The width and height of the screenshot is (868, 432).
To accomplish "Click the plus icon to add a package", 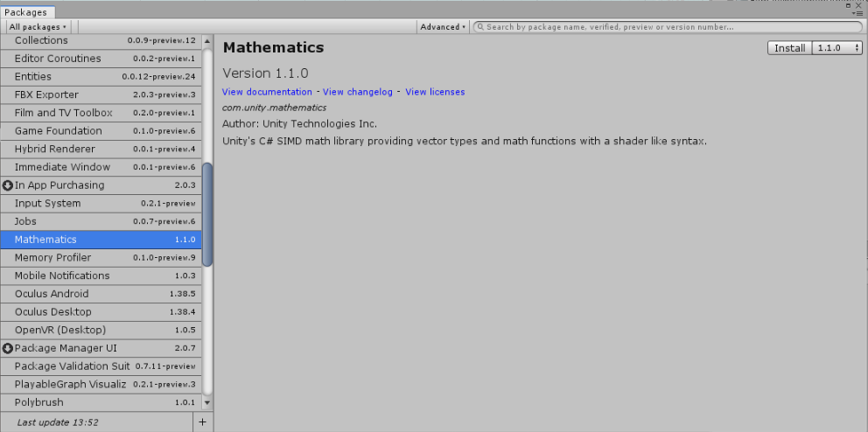I will (203, 422).
